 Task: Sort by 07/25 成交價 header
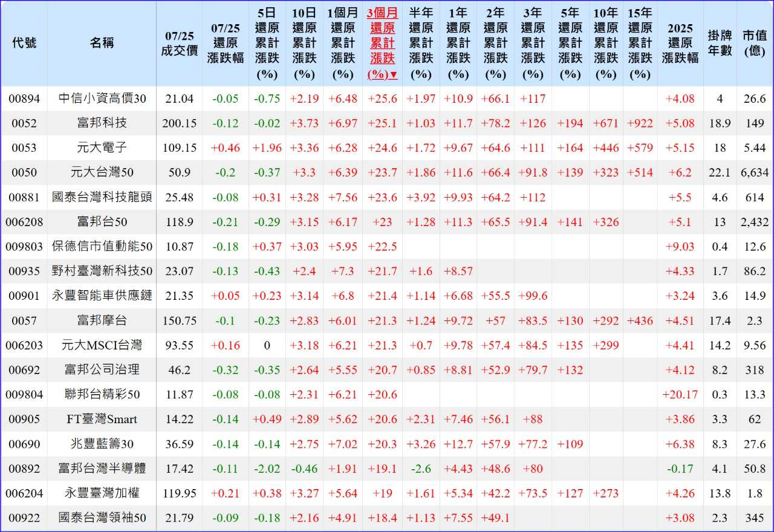[179, 44]
